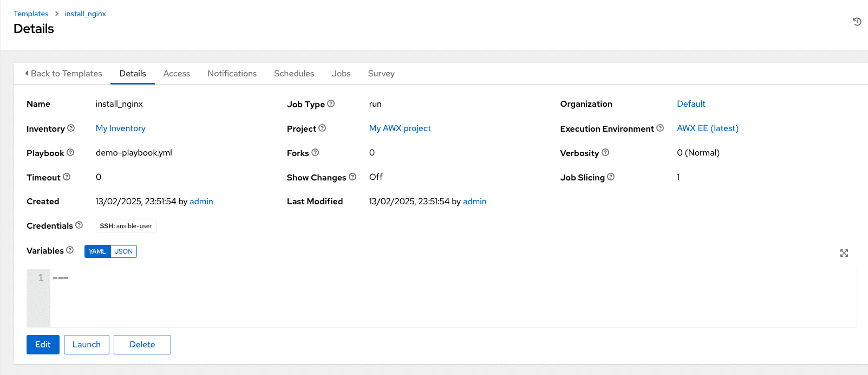The width and height of the screenshot is (868, 375).
Task: Click inside the variables code editor
Action: (453, 298)
